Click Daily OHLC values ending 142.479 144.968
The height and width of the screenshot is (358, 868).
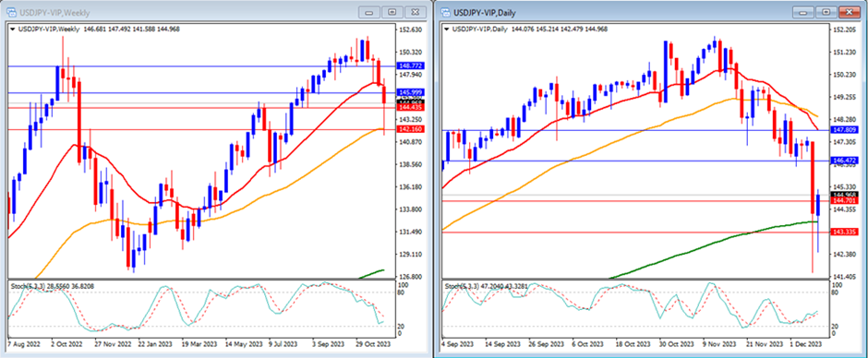[x=560, y=30]
